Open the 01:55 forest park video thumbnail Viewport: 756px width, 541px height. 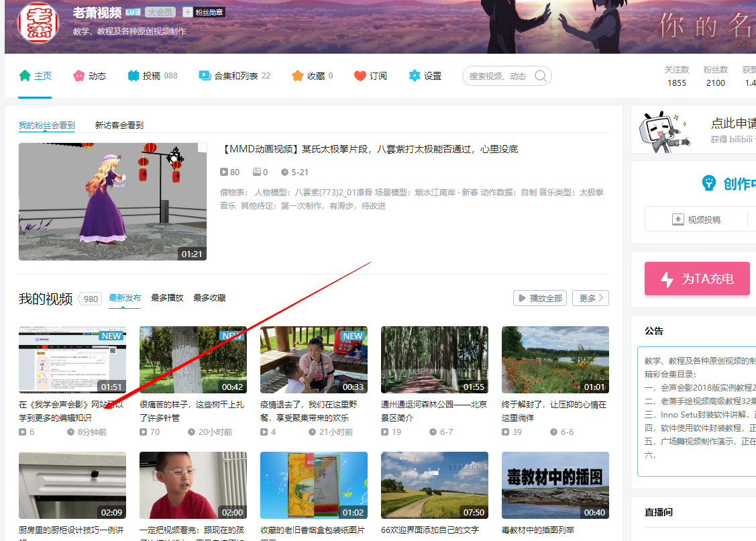pyautogui.click(x=435, y=360)
